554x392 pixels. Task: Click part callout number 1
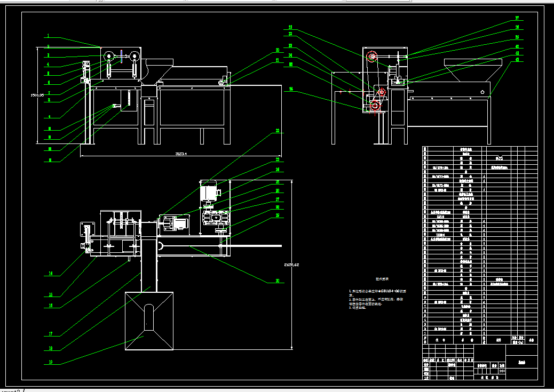[49, 36]
